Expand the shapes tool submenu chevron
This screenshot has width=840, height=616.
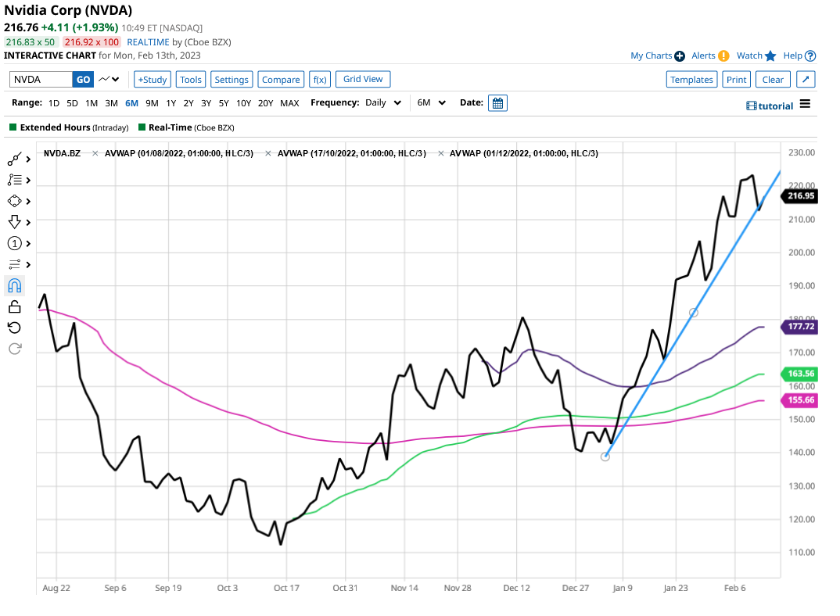[x=28, y=201]
